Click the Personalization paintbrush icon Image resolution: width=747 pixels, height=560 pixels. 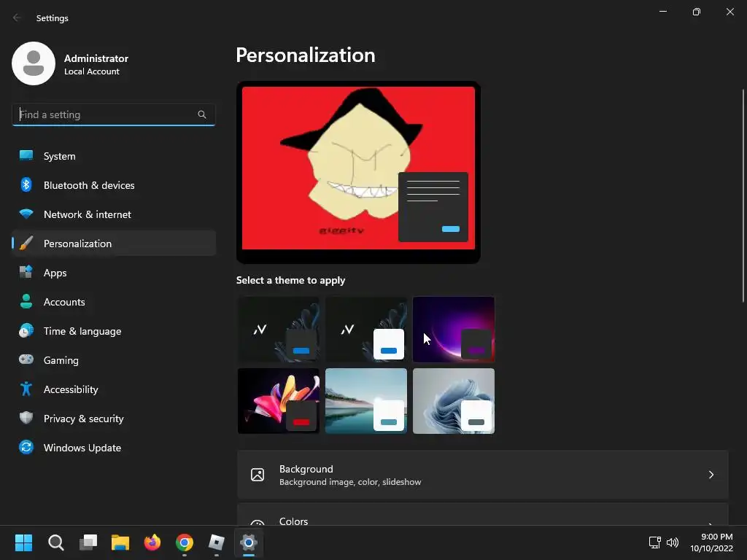tap(26, 244)
